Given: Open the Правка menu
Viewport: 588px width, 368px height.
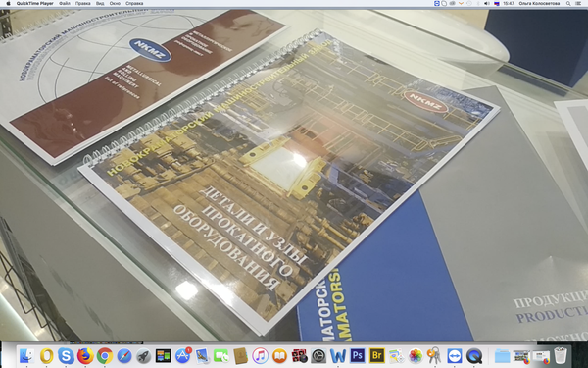Looking at the screenshot, I should (83, 3).
